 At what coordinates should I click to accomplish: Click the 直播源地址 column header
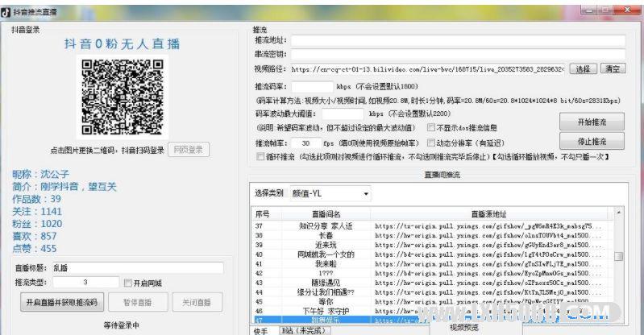click(488, 214)
